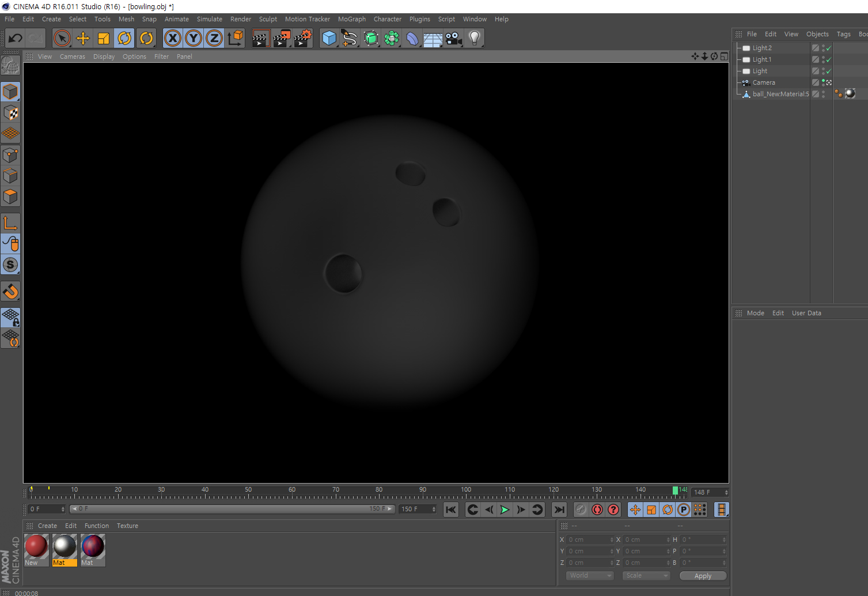Toggle Light.2 enabled checkmark
This screenshot has height=596, width=868.
[x=829, y=48]
